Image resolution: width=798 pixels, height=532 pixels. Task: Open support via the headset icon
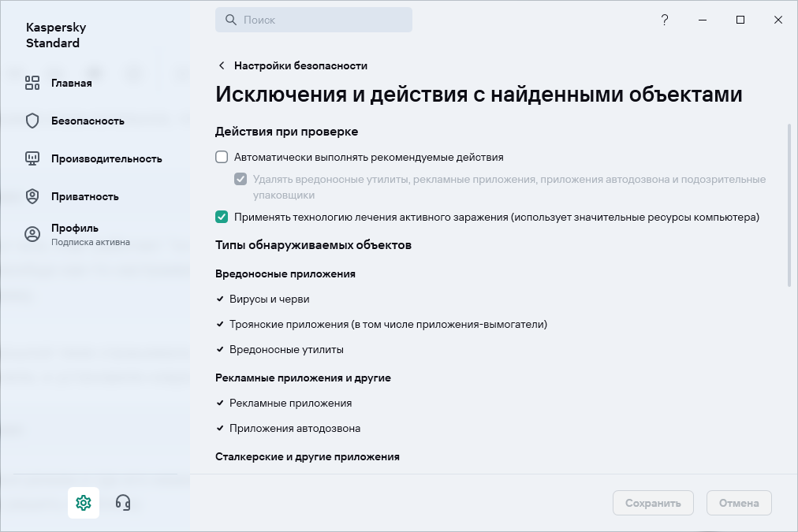123,503
